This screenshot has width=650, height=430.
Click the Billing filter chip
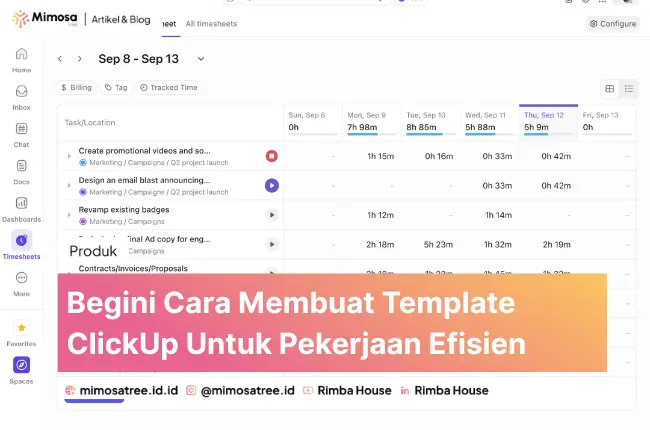(76, 87)
